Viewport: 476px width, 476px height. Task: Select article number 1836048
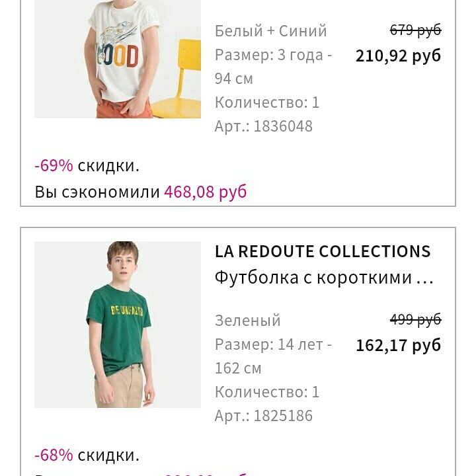(263, 126)
